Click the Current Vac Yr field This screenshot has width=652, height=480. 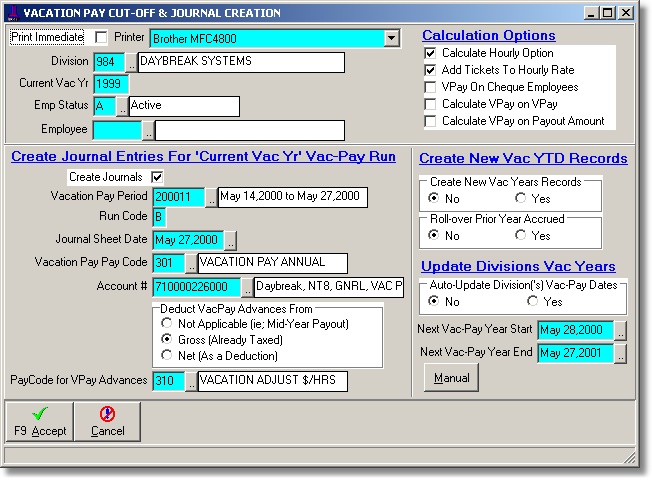pyautogui.click(x=111, y=84)
